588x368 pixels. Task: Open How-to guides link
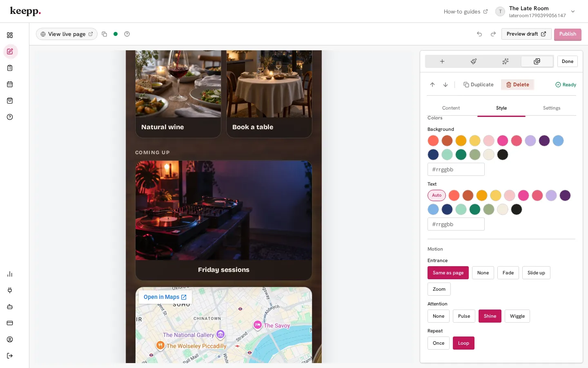tap(465, 11)
